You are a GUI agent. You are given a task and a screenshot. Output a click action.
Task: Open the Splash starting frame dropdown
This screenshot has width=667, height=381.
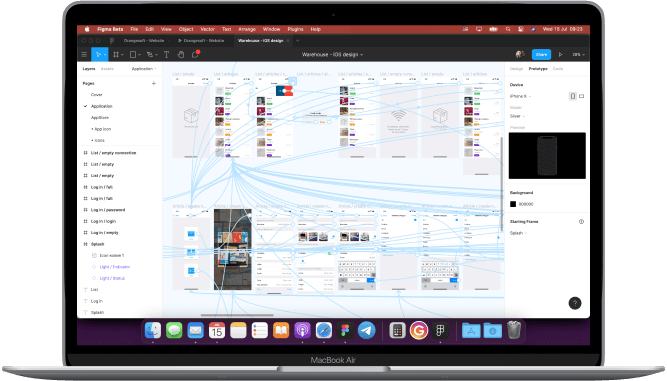[x=518, y=233]
